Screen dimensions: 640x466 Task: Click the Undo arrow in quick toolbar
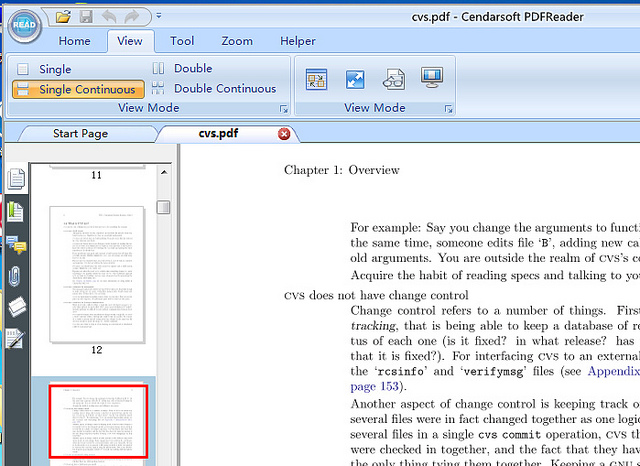(109, 17)
